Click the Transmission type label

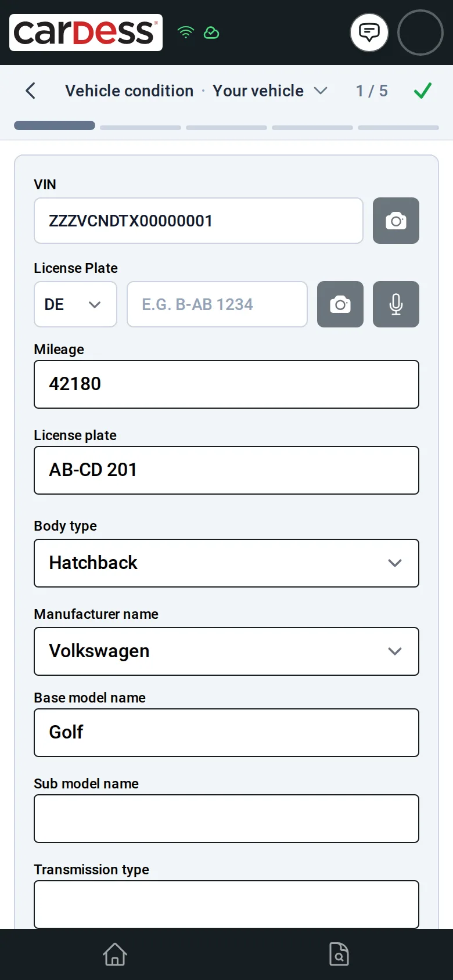pos(91,870)
